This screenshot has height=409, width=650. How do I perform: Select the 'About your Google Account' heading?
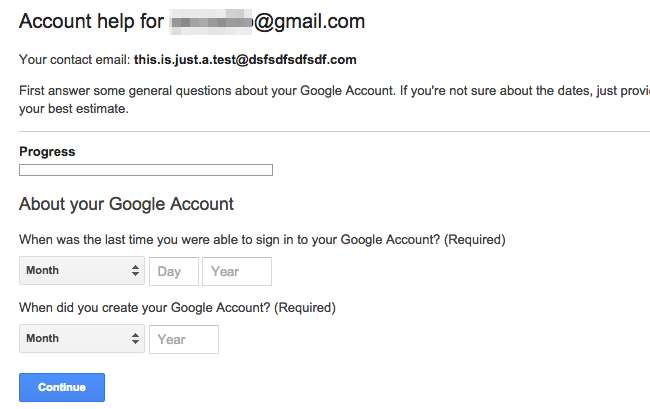coord(126,204)
